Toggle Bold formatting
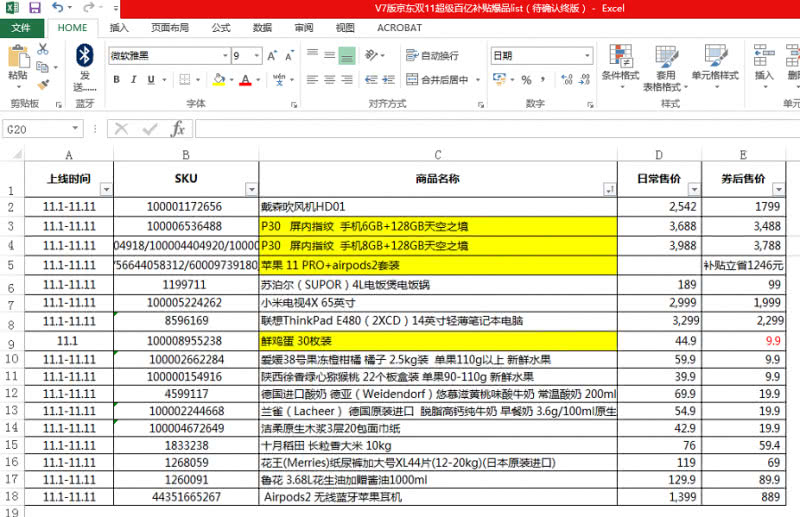Viewport: 800px width, 517px height. tap(117, 80)
